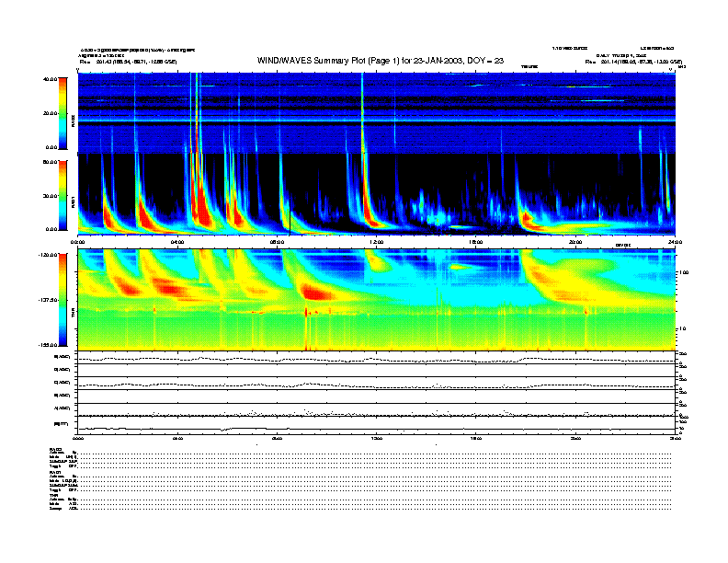The image size is (728, 563).
Task: Click the RAD2 heading in the bottom status table
Action: [x=56, y=449]
